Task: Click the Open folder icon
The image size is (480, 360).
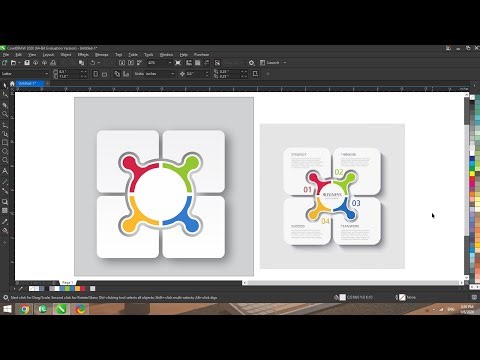Action: tap(13, 63)
